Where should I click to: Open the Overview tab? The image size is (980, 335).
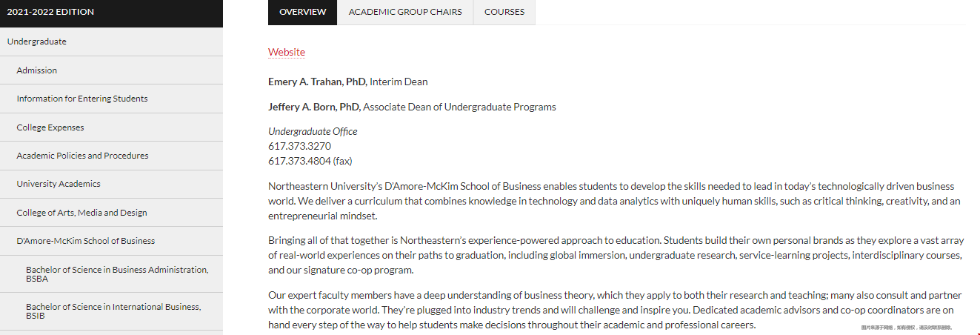[x=302, y=12]
